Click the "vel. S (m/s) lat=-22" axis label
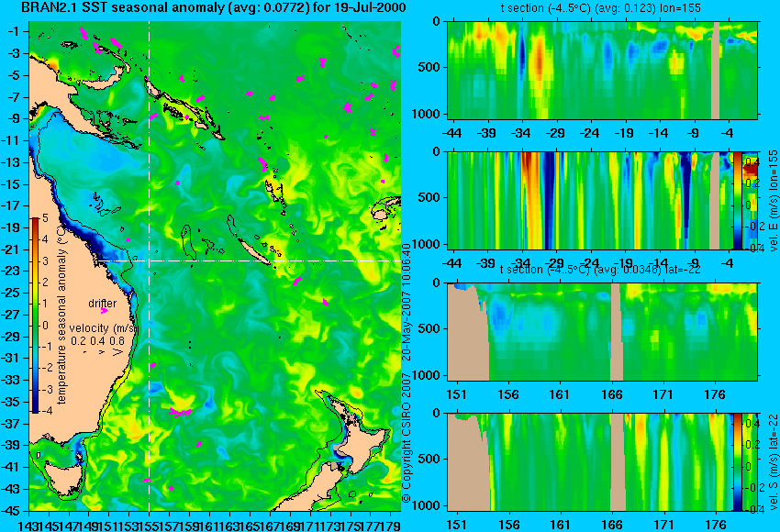Screen dimensions: 780x532 click(x=774, y=462)
